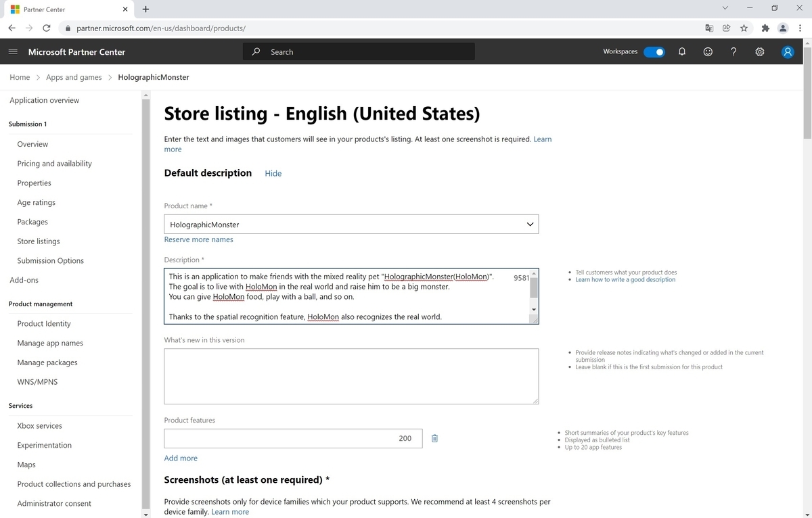
Task: Open WNS/MPNS page
Action: tap(37, 382)
